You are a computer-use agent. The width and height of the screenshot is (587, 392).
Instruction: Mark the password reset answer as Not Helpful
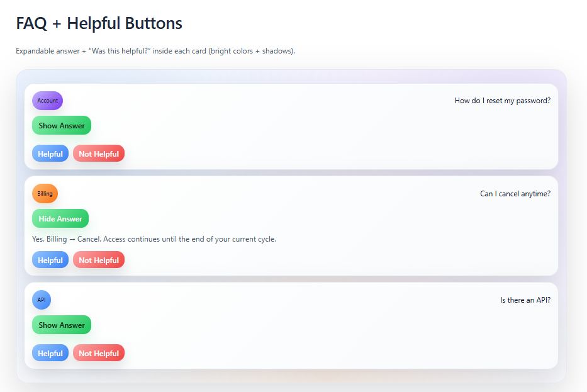[x=98, y=153]
